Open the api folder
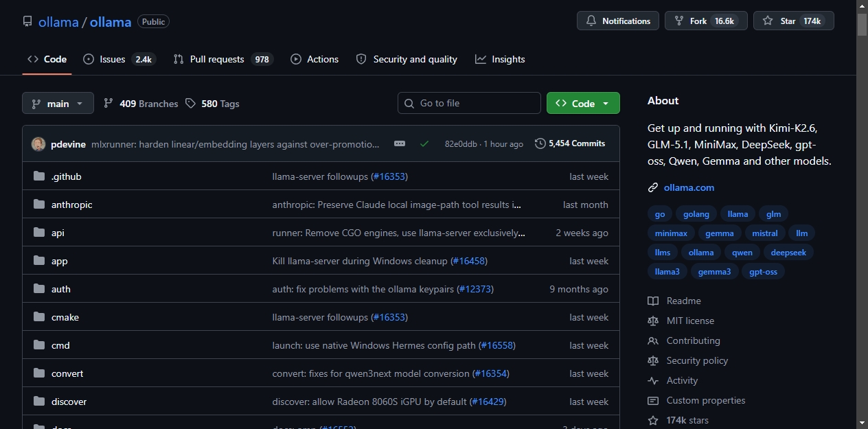The image size is (868, 429). (x=58, y=233)
